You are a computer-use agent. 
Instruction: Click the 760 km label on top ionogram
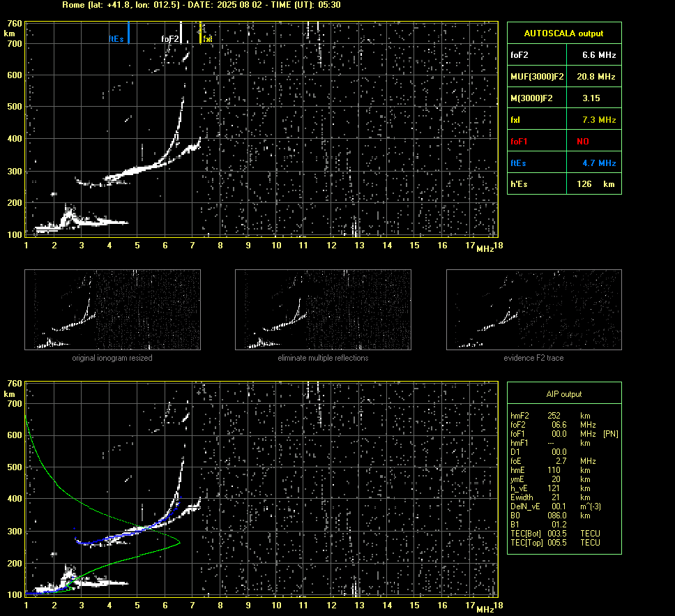coord(15,23)
